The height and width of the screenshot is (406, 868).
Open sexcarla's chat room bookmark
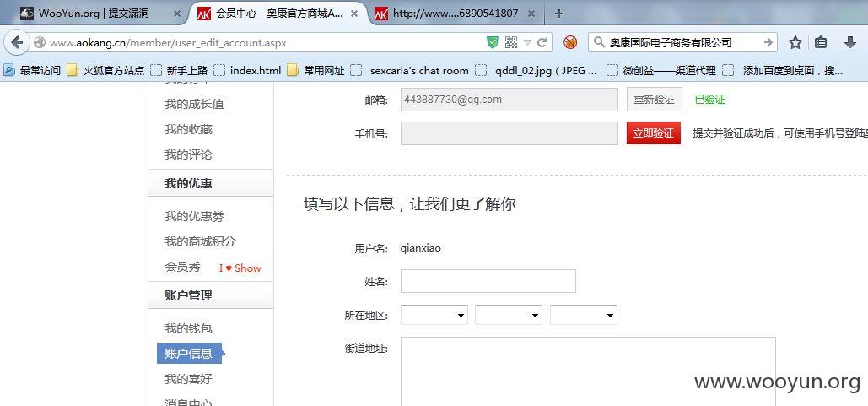pos(410,70)
